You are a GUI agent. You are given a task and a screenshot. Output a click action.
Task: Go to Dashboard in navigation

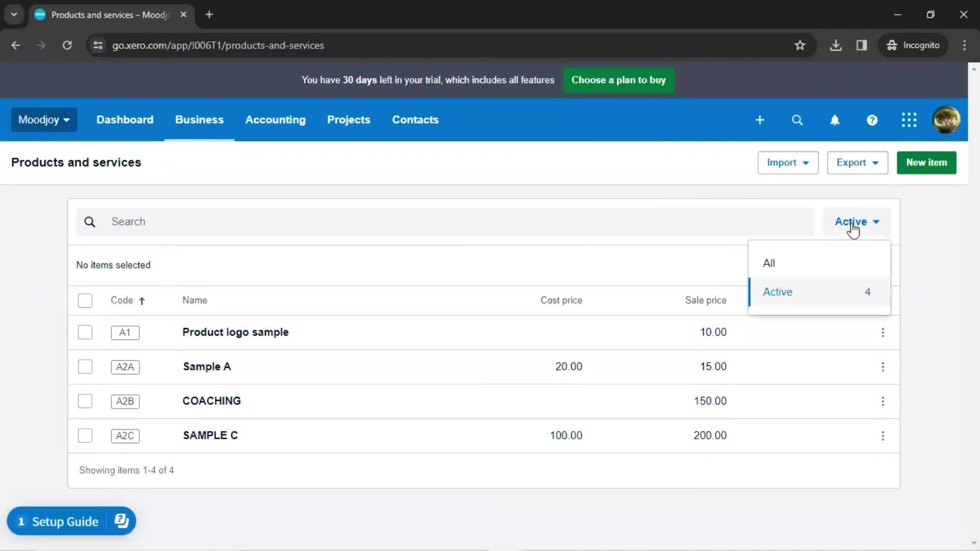[x=125, y=120]
